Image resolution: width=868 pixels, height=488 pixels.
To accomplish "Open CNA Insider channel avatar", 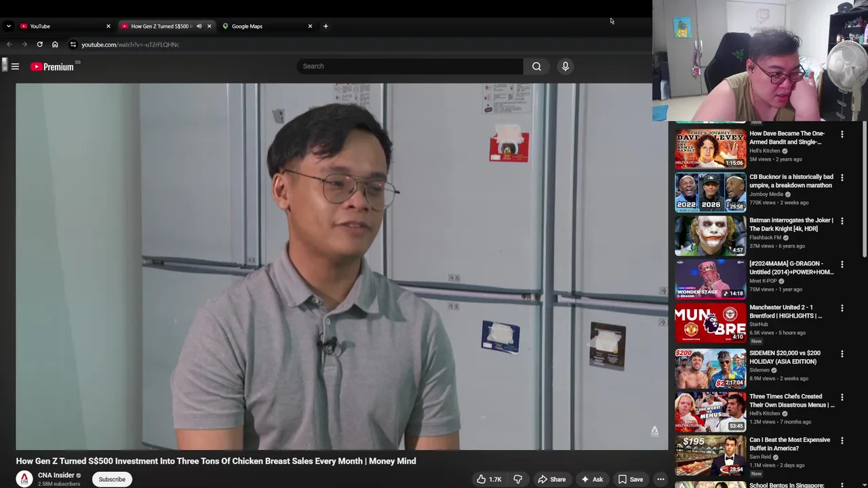I will pos(24,479).
